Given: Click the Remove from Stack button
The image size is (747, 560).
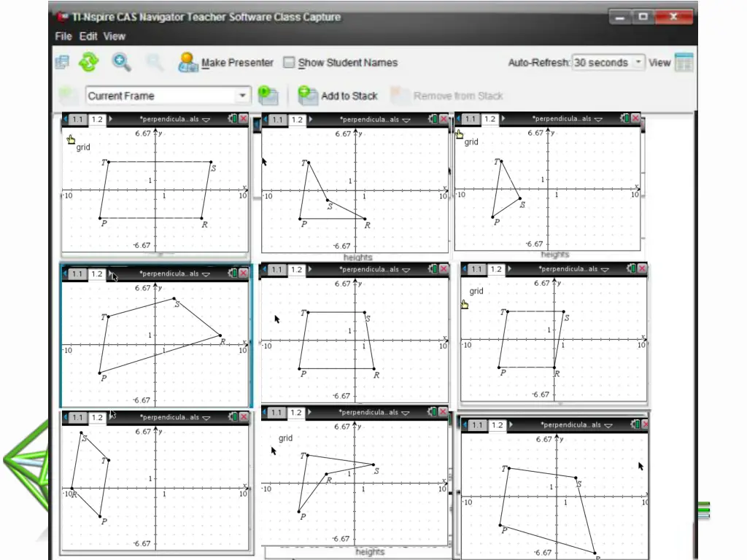Looking at the screenshot, I should [x=447, y=96].
